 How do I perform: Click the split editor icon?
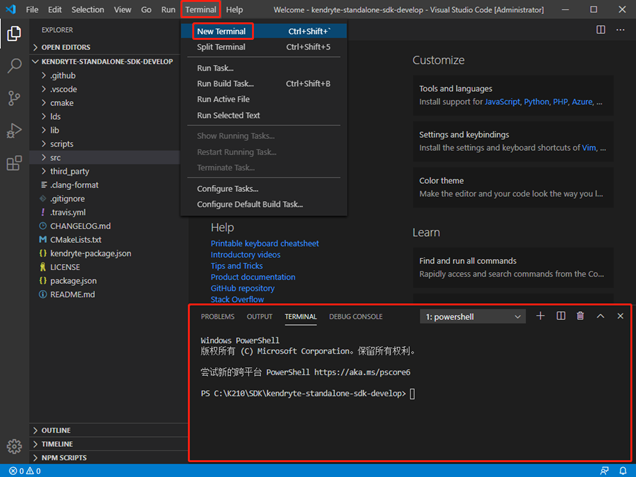click(601, 30)
